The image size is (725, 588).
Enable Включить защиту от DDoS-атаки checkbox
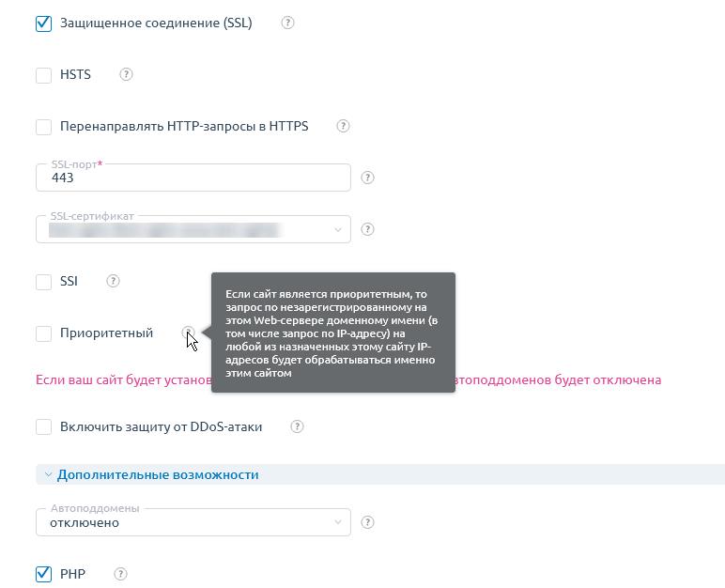[43, 427]
